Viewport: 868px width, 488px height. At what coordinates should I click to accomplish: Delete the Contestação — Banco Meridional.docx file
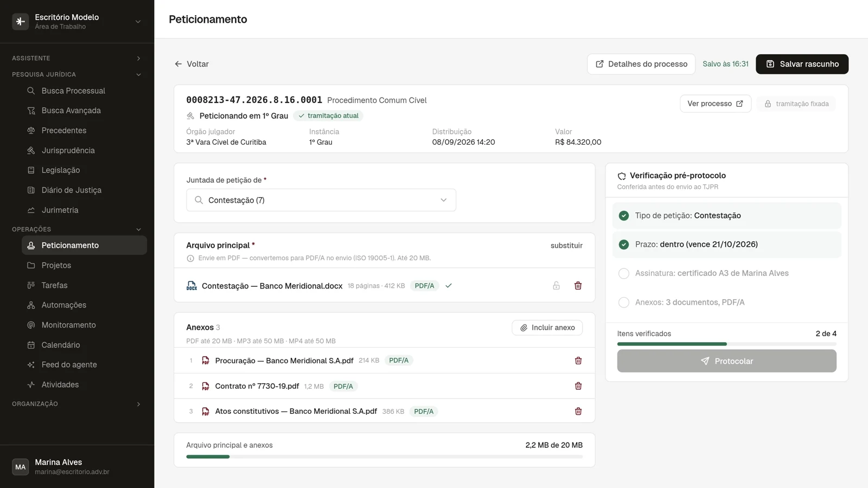[578, 286]
